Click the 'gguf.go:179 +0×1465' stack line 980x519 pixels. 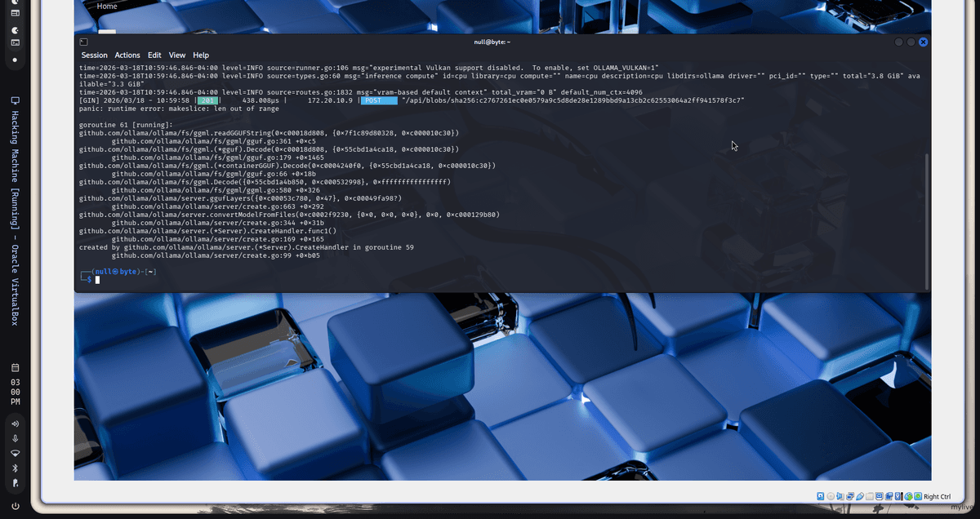coord(217,157)
